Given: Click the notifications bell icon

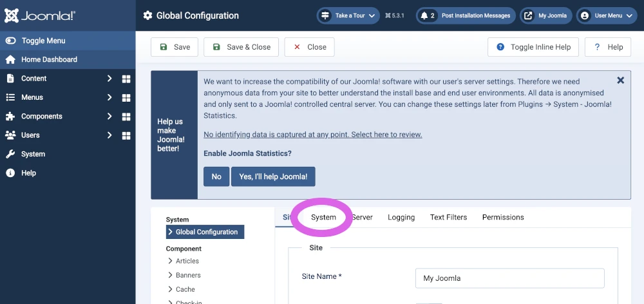Looking at the screenshot, I should pos(424,15).
